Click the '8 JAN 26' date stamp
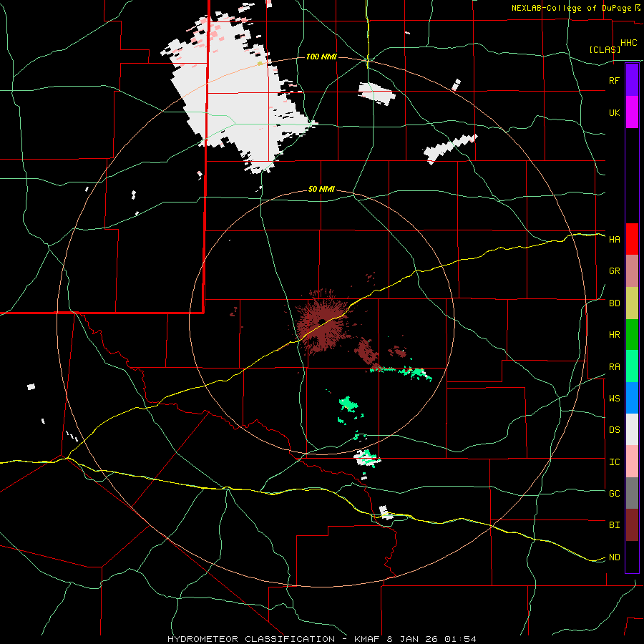 coord(414,639)
